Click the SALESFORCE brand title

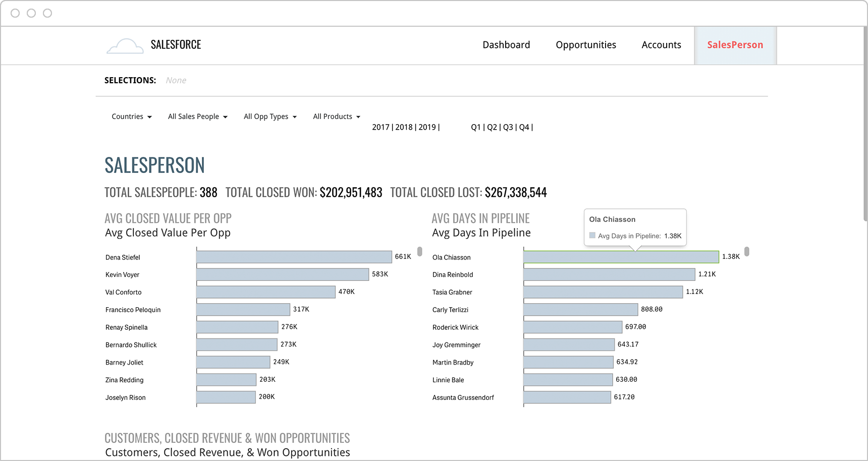coord(176,45)
